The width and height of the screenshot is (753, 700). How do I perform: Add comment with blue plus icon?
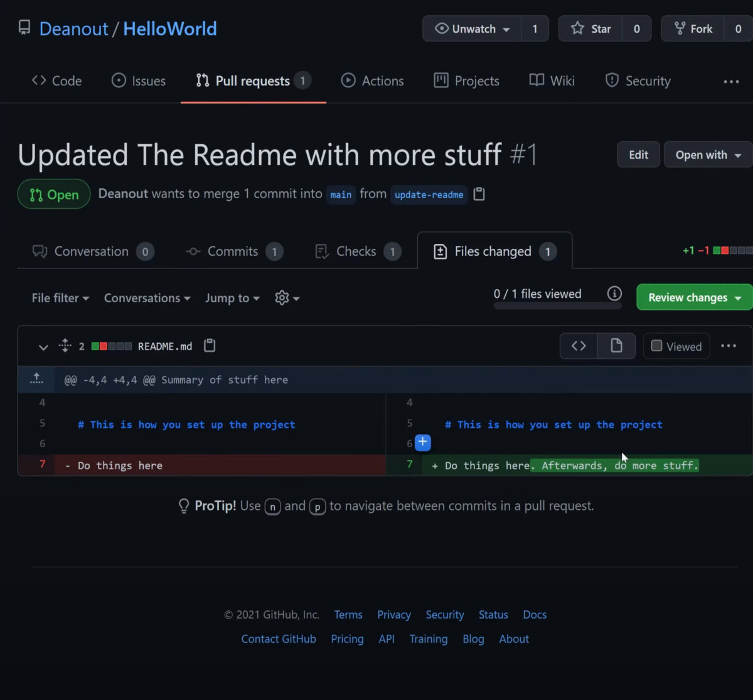tap(423, 442)
